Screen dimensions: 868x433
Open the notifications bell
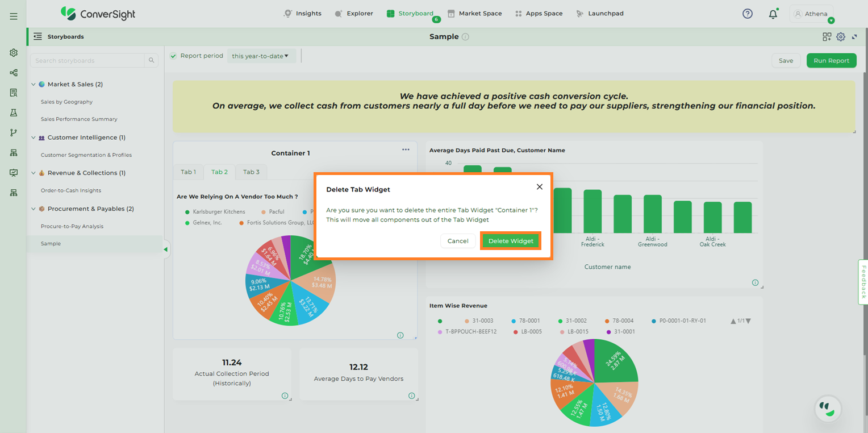click(773, 14)
